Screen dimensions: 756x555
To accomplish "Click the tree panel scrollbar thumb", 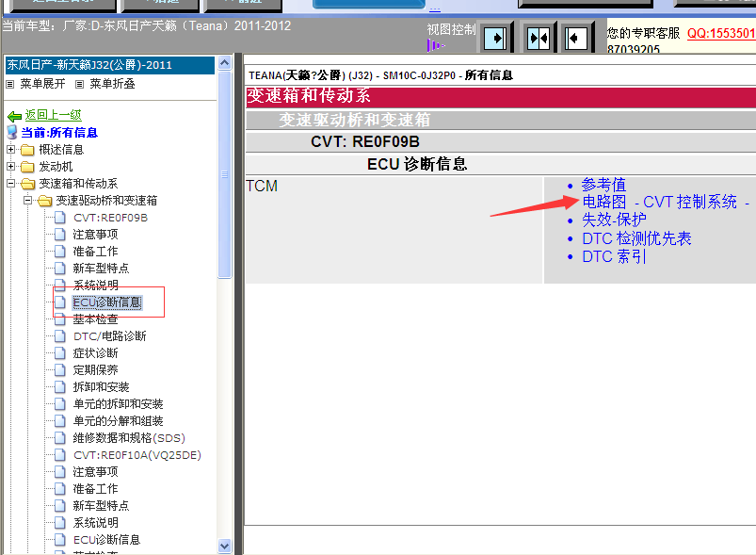I will coord(224,174).
